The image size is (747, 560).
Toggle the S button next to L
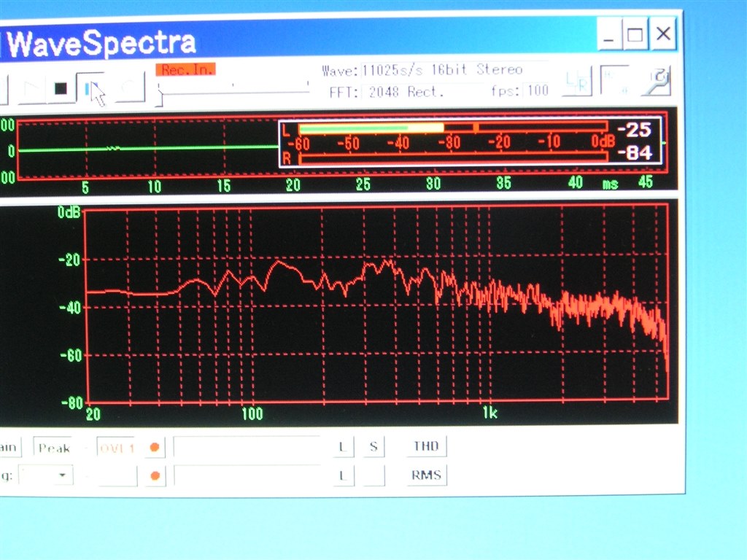point(373,447)
